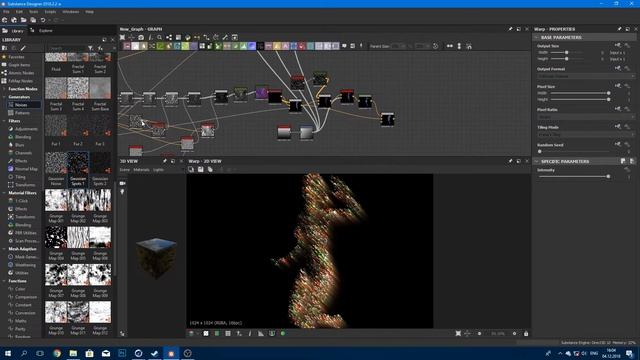Collapse the Filters category in library
The image size is (640, 360).
(4, 121)
